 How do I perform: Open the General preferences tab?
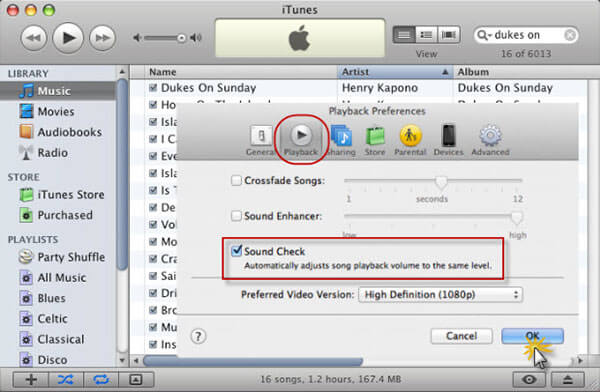point(261,140)
